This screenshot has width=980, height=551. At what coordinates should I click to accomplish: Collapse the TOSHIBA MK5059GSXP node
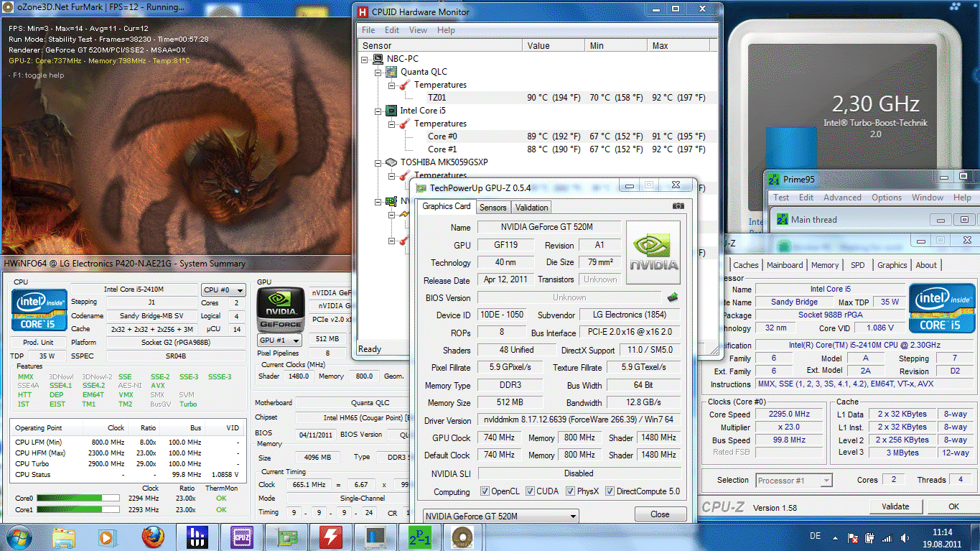(x=378, y=162)
